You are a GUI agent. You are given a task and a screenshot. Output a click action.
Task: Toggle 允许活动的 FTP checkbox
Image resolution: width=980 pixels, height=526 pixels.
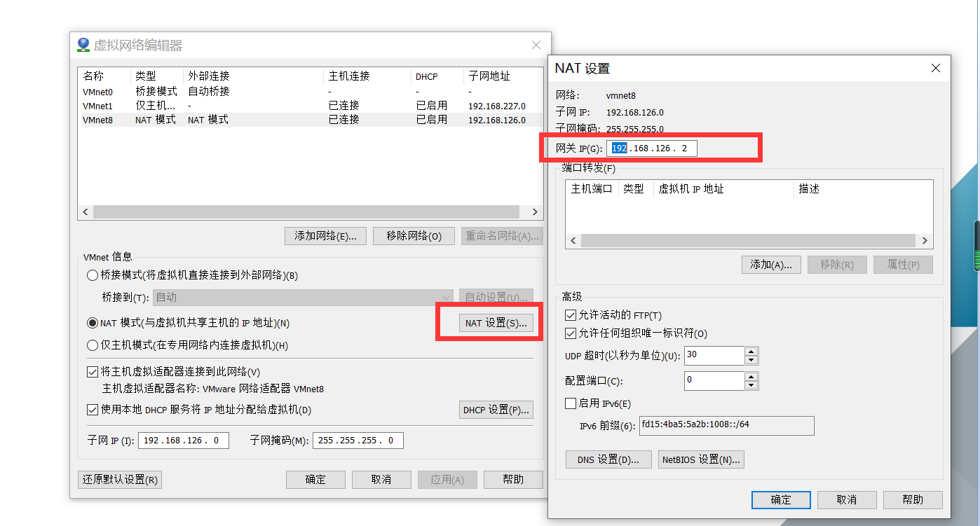570,315
